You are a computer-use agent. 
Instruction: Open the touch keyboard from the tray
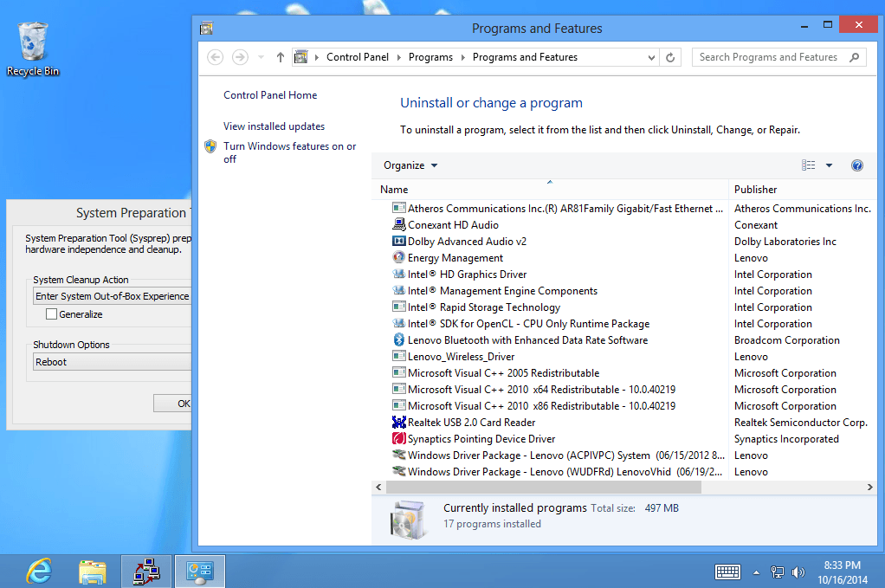(x=727, y=572)
